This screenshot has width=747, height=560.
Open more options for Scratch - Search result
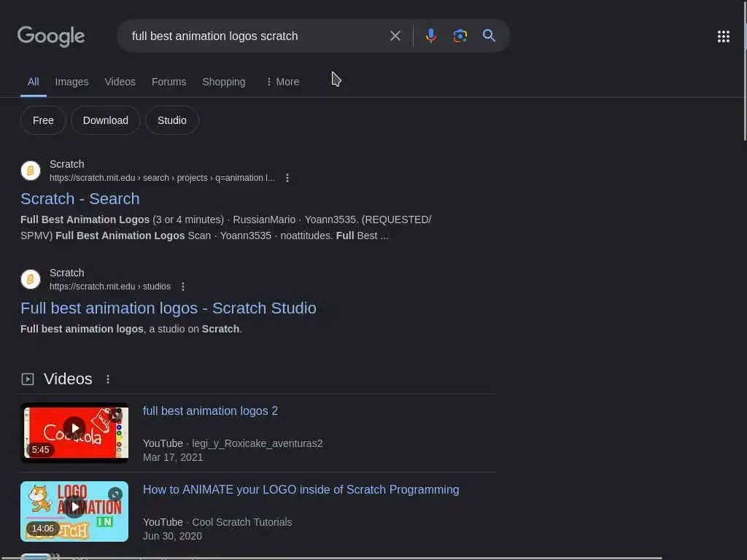pyautogui.click(x=287, y=178)
